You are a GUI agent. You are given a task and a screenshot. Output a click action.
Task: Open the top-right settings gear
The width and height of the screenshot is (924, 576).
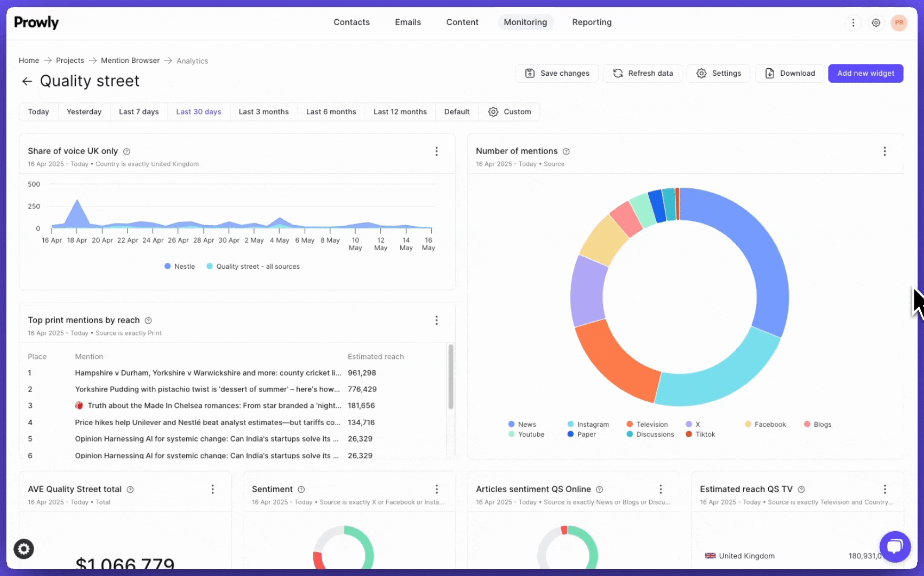(875, 23)
